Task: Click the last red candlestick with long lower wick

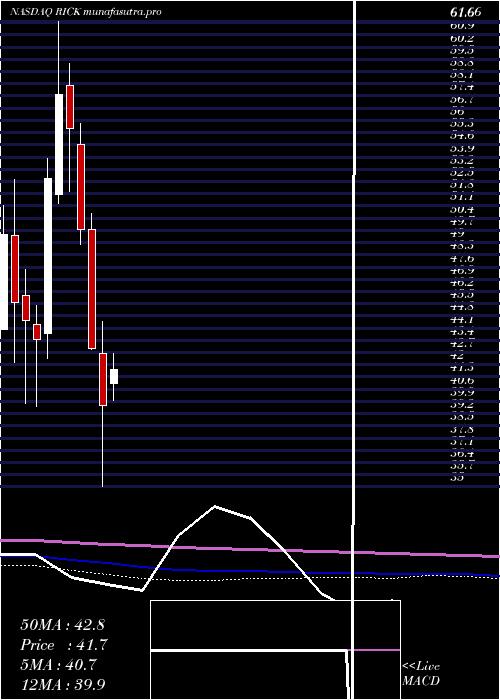Action: (103, 379)
